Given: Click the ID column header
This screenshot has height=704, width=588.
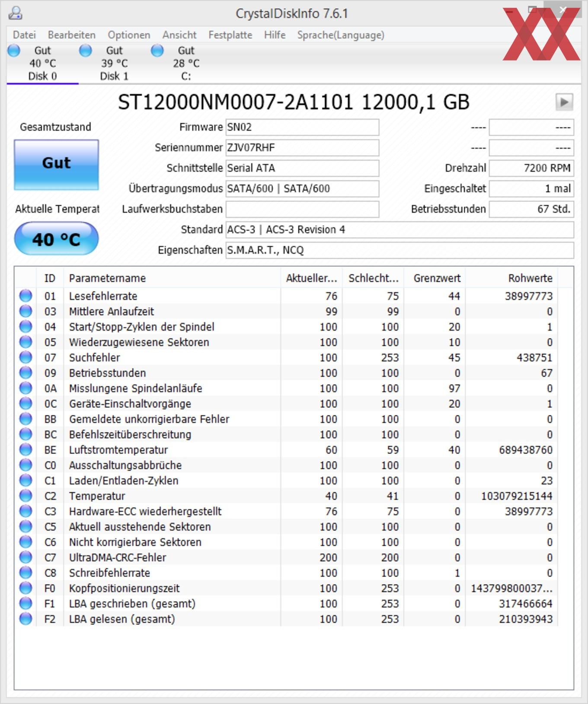Looking at the screenshot, I should [50, 278].
